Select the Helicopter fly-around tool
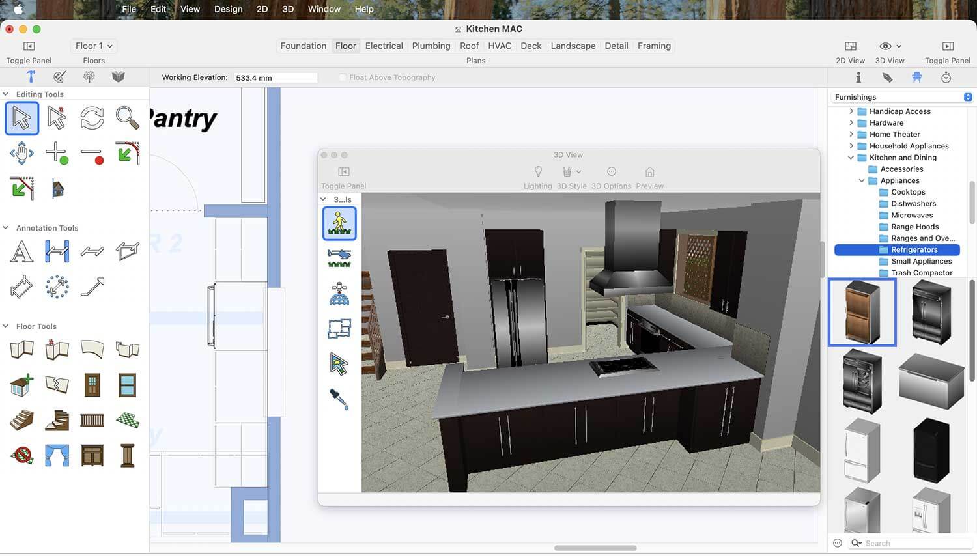Screen dimensions: 977x560 (x=339, y=258)
